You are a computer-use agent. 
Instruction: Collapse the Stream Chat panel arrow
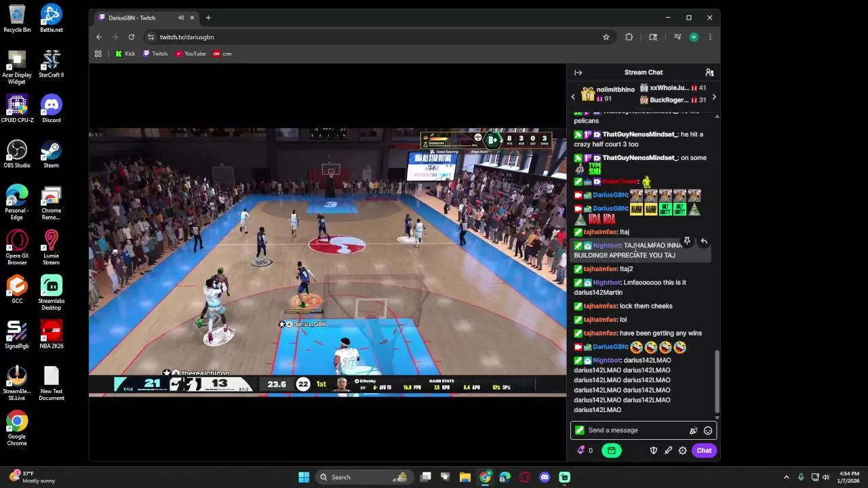click(578, 73)
